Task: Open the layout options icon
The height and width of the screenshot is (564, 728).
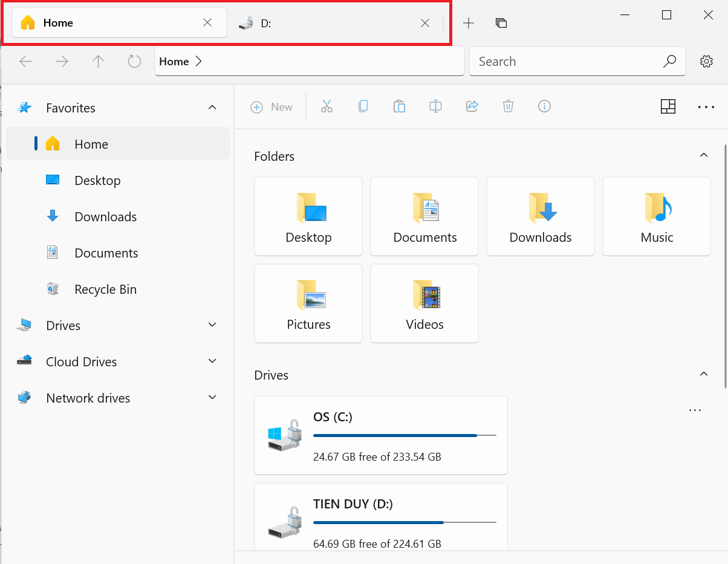Action: tap(668, 106)
